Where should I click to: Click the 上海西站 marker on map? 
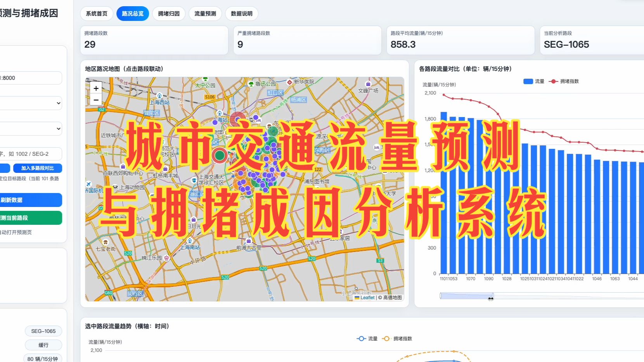click(x=159, y=95)
